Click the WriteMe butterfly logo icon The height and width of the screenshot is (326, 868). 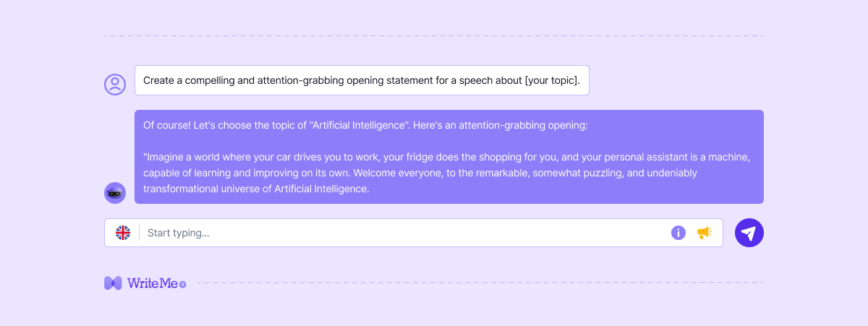113,283
